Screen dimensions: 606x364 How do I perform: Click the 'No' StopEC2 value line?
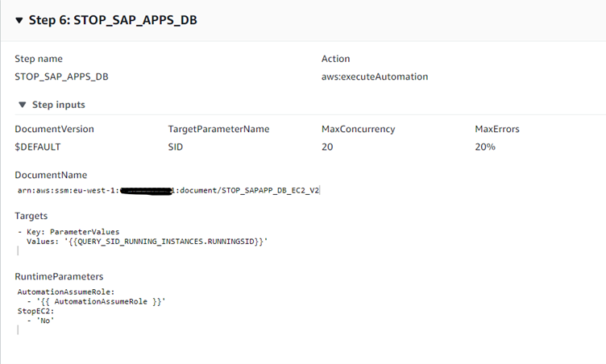coord(40,321)
